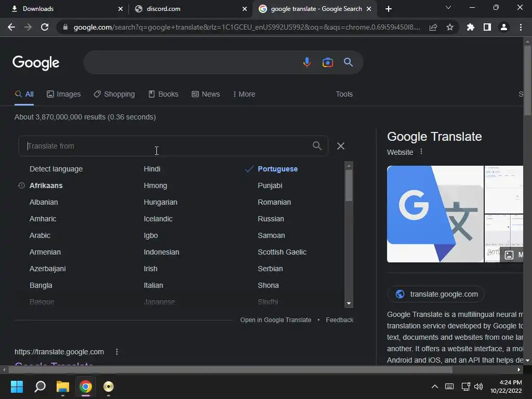Viewport: 532px width, 399px height.
Task: Open the search Tools button
Action: pos(344,95)
